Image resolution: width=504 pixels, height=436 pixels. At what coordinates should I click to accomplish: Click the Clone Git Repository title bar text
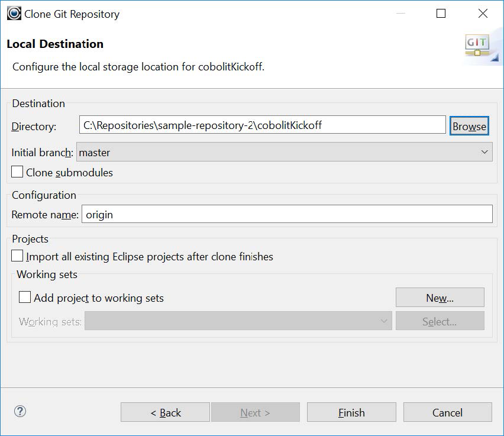point(72,14)
